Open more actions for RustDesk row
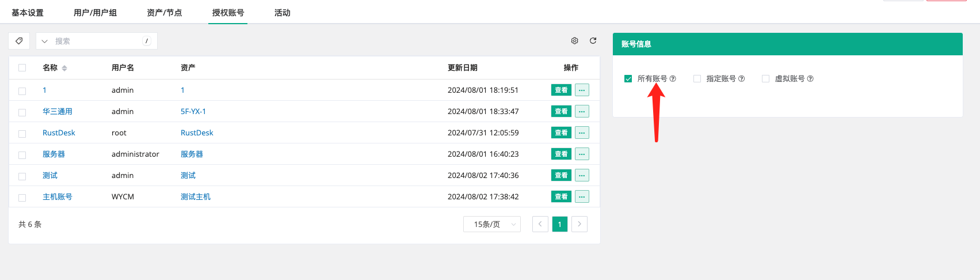 pyautogui.click(x=582, y=133)
